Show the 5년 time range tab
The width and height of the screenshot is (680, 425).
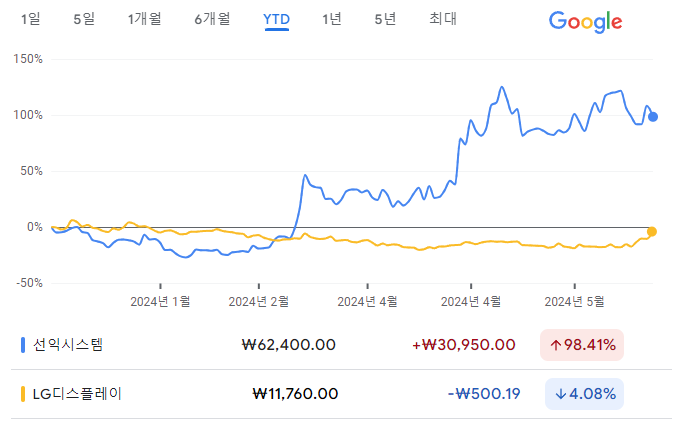coord(385,19)
